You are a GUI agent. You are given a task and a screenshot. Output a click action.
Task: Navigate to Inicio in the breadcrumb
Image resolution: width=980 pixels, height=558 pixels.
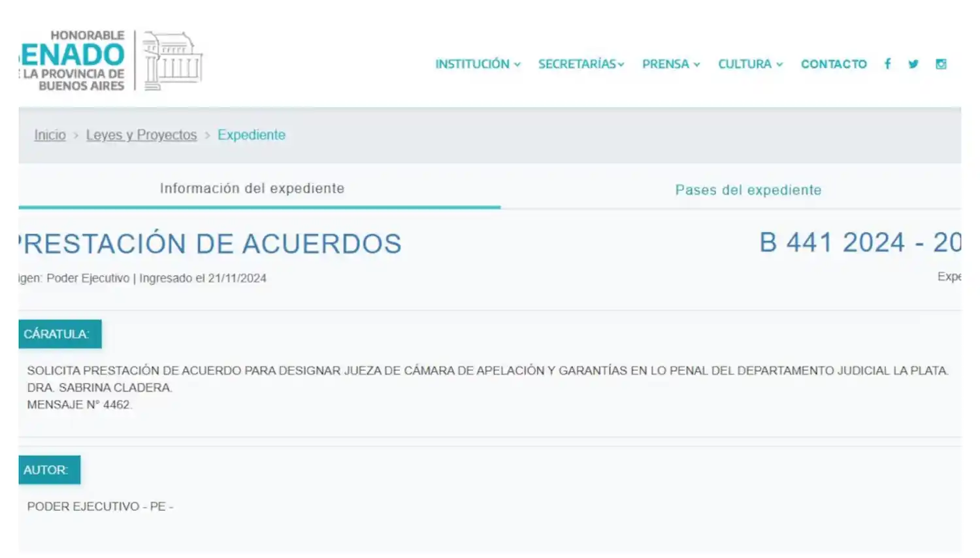(50, 135)
